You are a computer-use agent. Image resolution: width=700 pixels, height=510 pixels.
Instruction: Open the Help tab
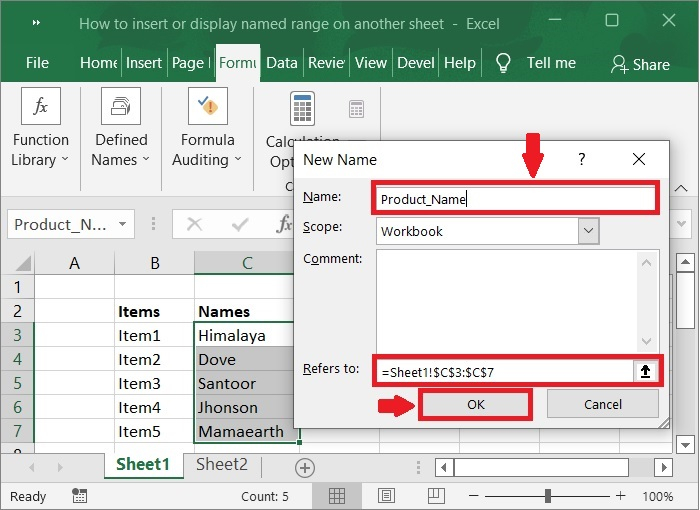(460, 63)
